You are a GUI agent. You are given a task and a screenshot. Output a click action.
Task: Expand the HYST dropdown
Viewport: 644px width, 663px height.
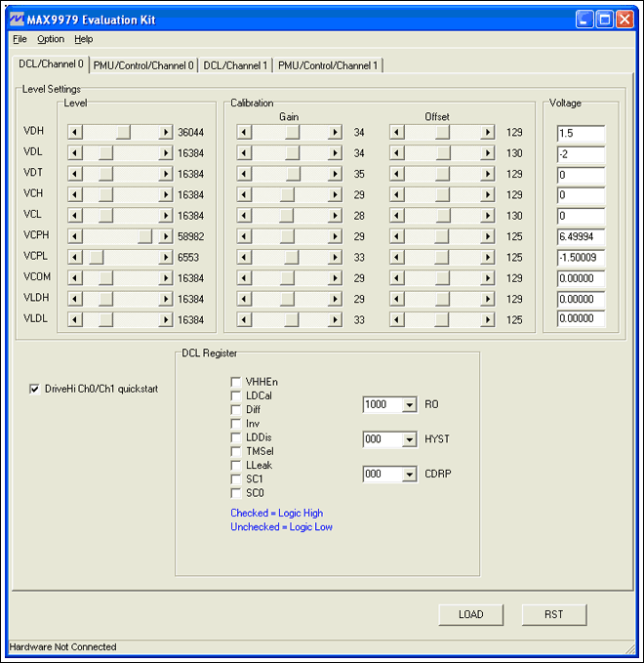click(408, 440)
